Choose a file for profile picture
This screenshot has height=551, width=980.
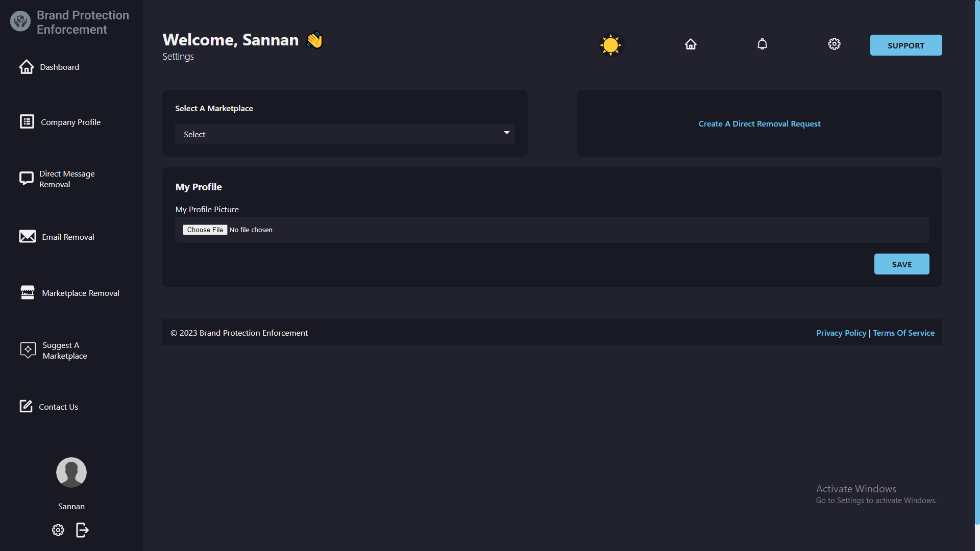pos(205,230)
